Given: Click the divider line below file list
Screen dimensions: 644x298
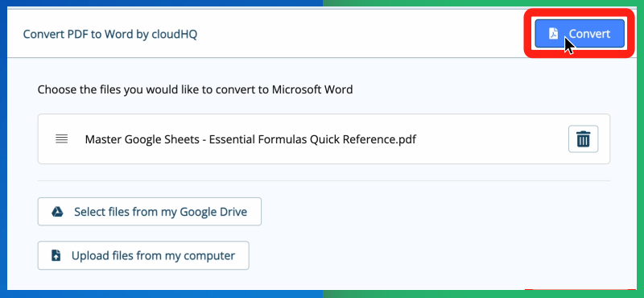Looking at the screenshot, I should tap(324, 180).
